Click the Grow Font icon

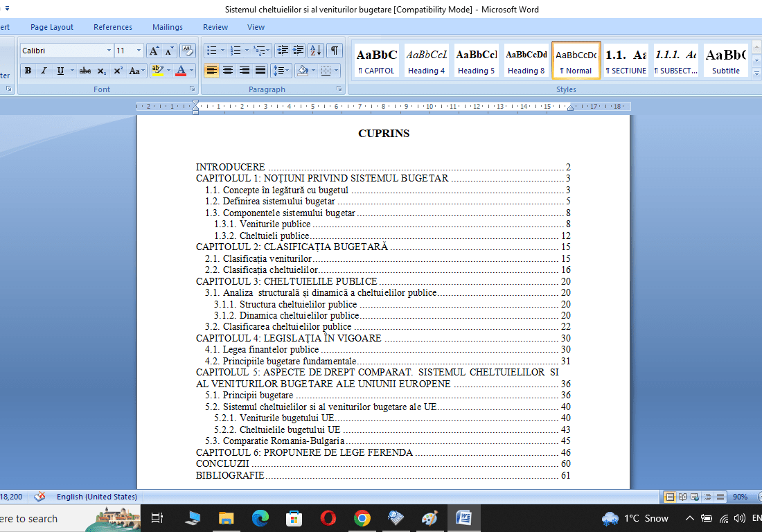click(154, 51)
